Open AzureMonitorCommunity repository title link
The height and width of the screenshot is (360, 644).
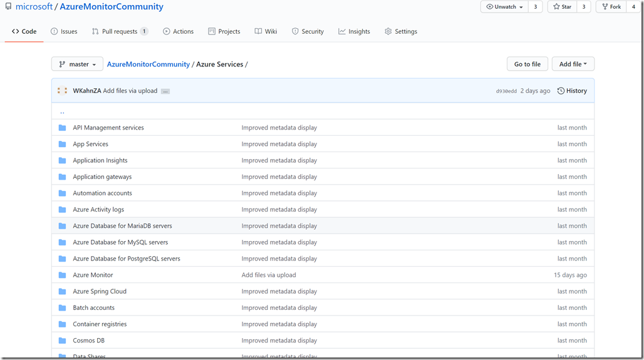coord(112,6)
